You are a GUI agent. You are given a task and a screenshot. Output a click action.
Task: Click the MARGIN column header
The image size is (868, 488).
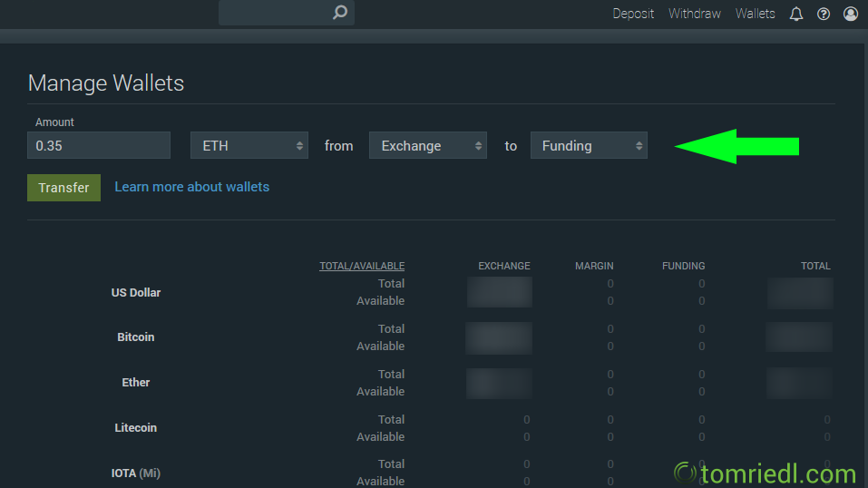[594, 266]
